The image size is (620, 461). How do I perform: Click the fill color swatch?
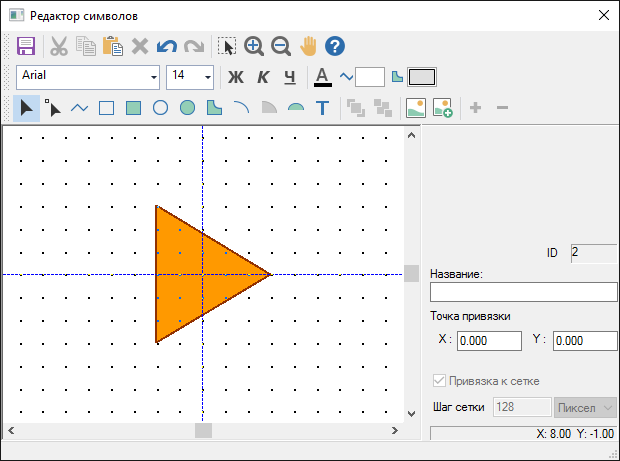[422, 77]
